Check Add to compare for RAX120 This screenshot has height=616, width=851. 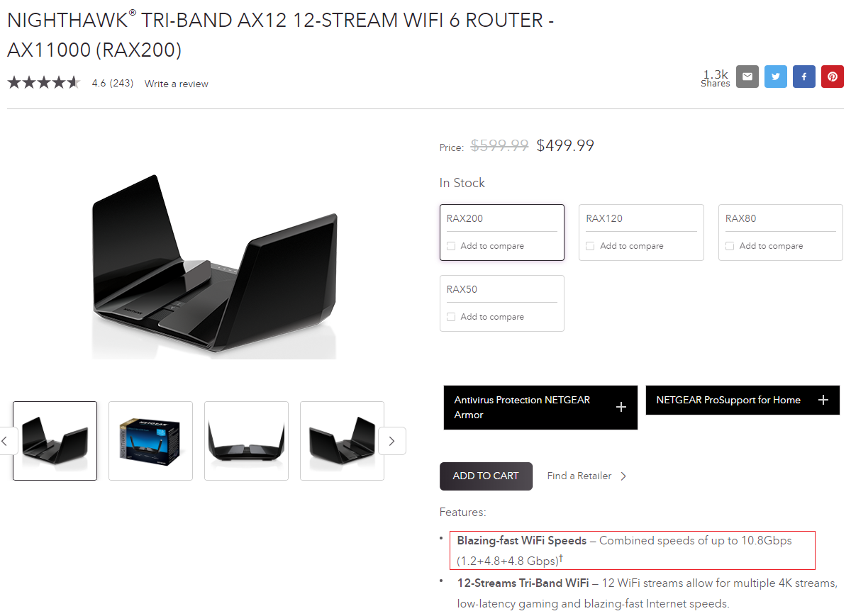click(591, 246)
